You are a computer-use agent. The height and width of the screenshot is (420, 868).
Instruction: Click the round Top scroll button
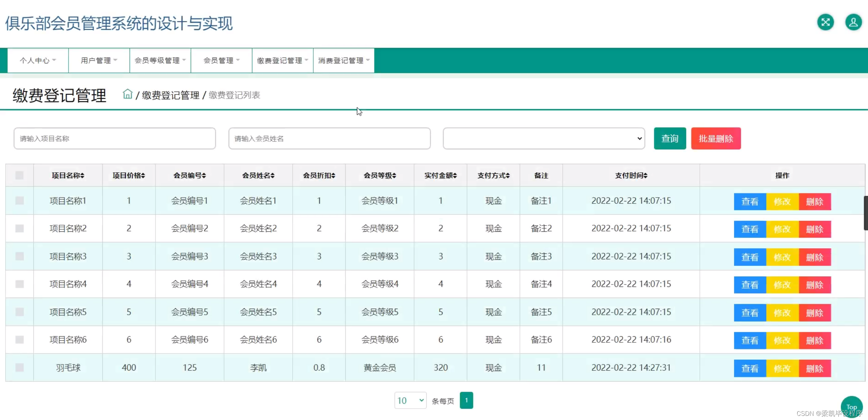[851, 406]
